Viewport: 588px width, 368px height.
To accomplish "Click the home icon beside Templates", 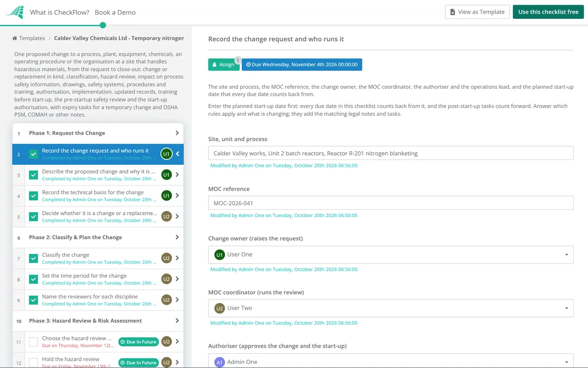I will 15,38.
